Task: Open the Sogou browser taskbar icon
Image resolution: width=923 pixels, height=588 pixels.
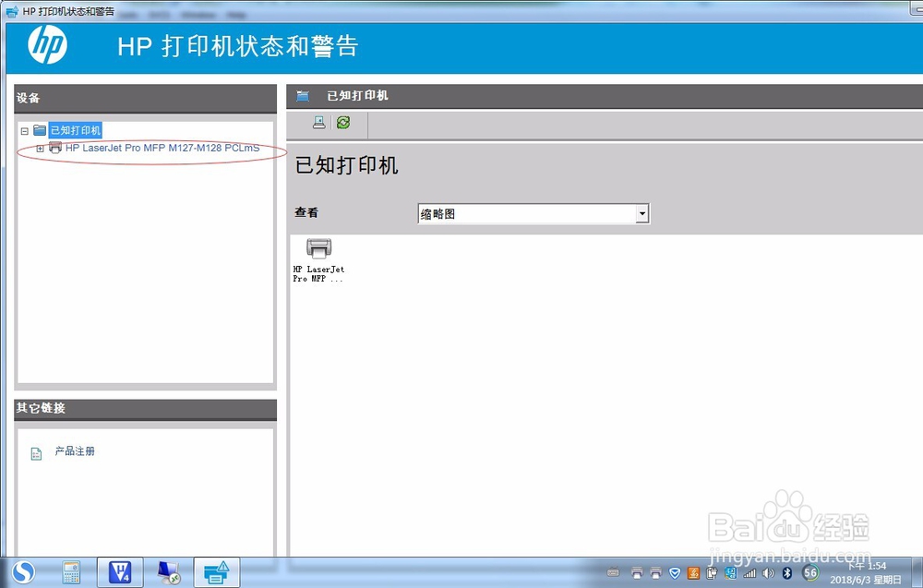Action: [23, 572]
